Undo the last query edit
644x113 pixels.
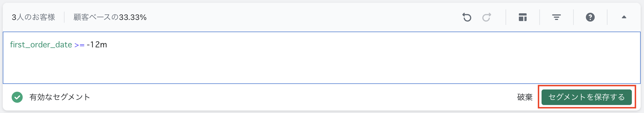point(467,17)
